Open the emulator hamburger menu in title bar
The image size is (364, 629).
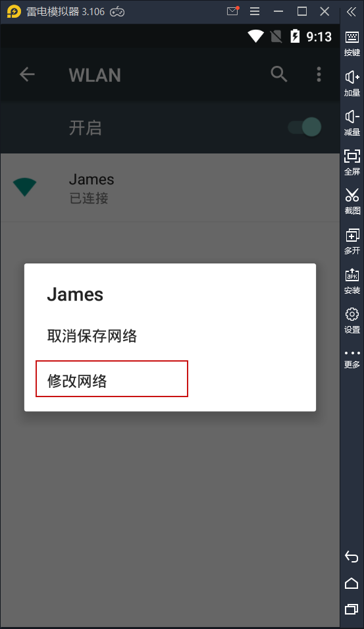255,12
